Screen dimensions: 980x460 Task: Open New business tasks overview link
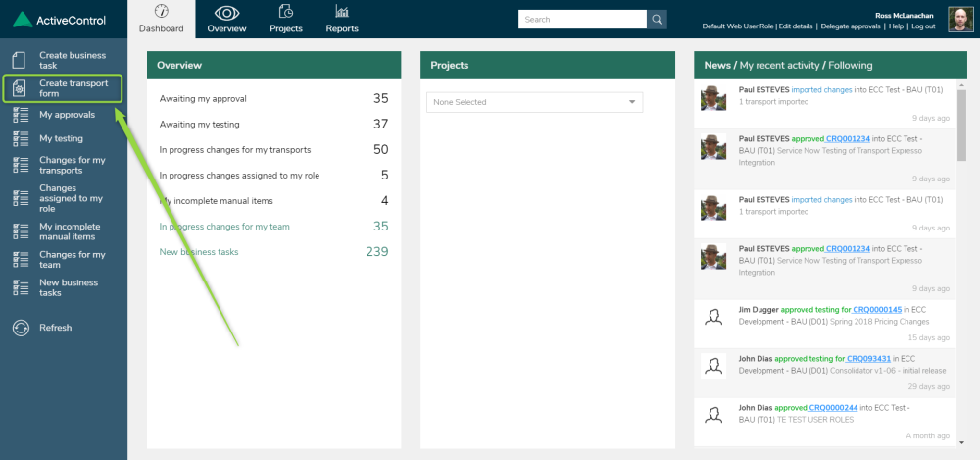click(x=199, y=252)
